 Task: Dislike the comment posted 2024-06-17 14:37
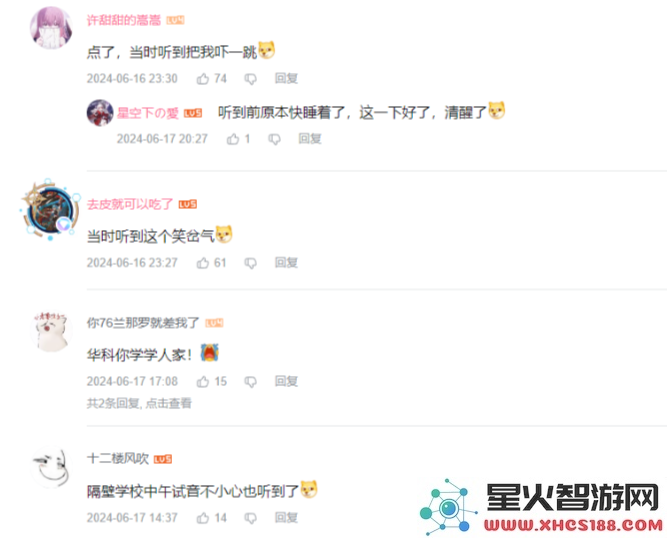251,518
